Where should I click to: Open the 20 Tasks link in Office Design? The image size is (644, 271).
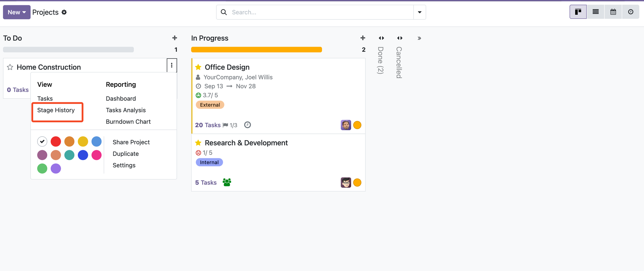[208, 125]
